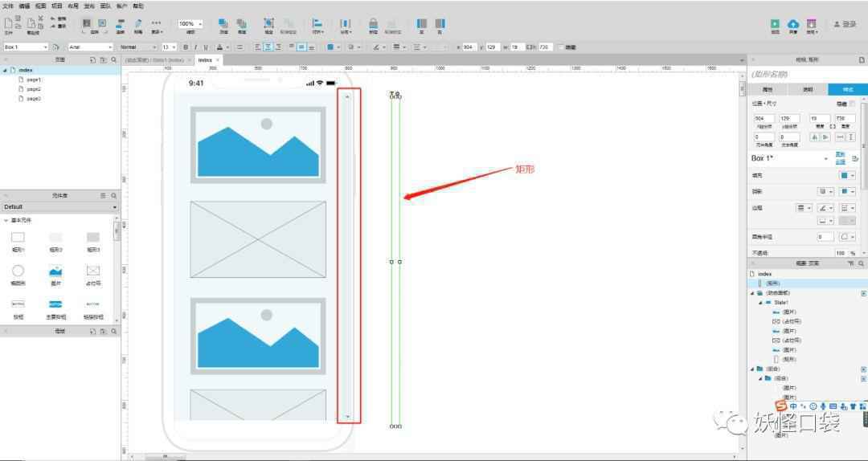Click the user login icon

[837, 24]
